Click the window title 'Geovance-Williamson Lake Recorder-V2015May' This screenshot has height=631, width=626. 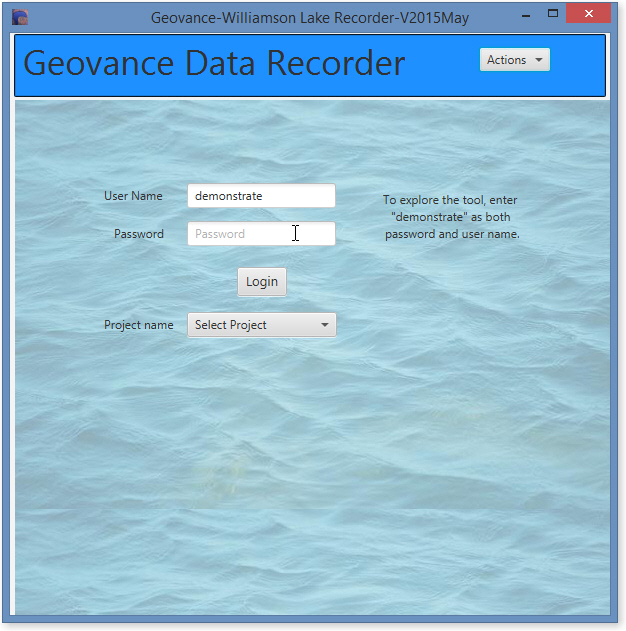pyautogui.click(x=310, y=18)
